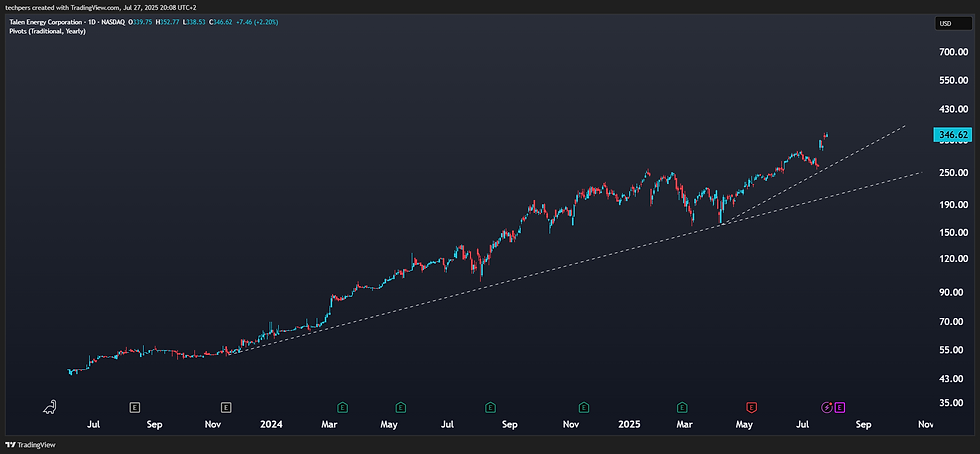The width and height of the screenshot is (980, 454).
Task: Click the high price value 352.77
Action: (x=169, y=22)
